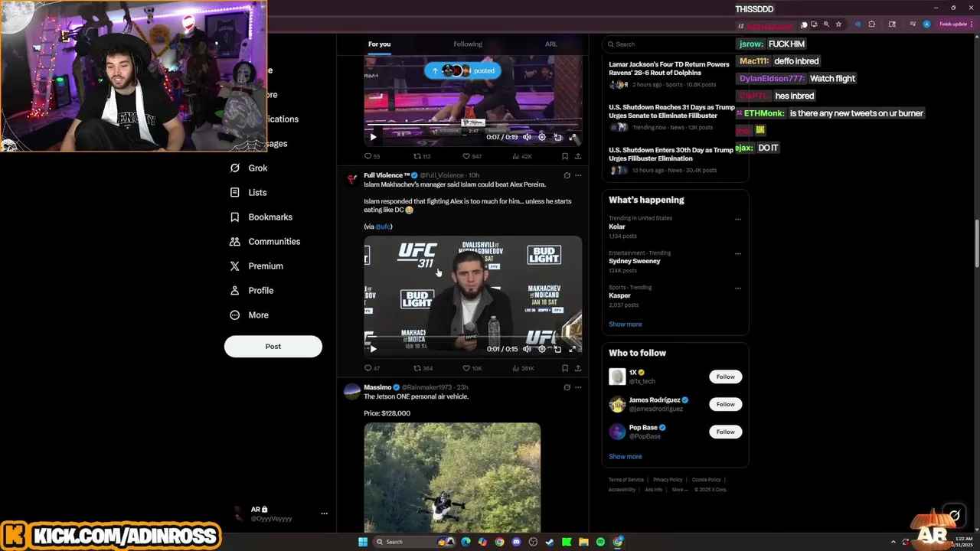Open the Jetson ONE air vehicle video

point(452,477)
